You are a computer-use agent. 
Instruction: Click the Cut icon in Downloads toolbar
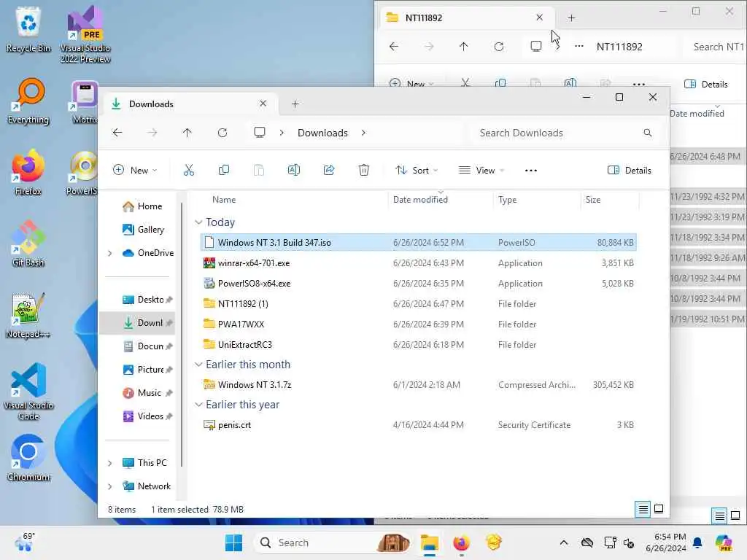coord(189,170)
